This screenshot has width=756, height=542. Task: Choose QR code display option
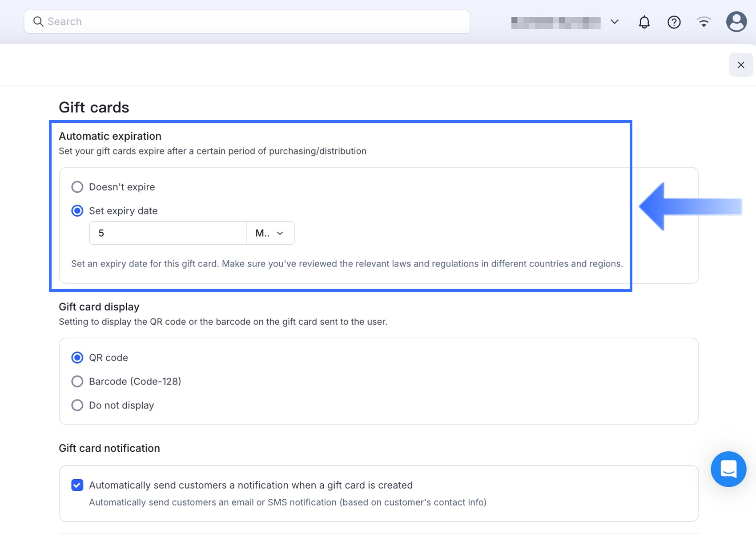coord(77,358)
